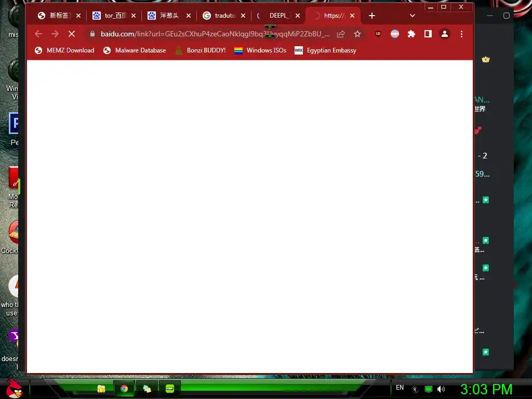532x399 pixels.
Task: Close the active https:// tab
Action: 352,16
